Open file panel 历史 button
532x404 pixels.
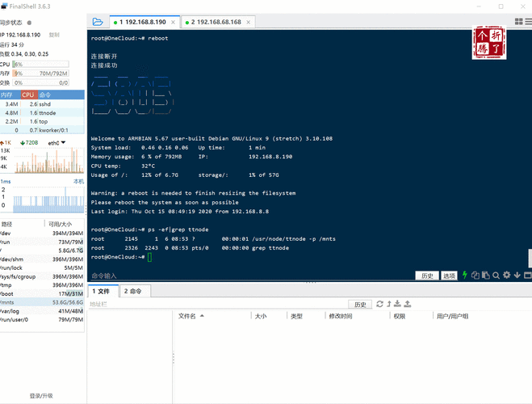coord(360,305)
